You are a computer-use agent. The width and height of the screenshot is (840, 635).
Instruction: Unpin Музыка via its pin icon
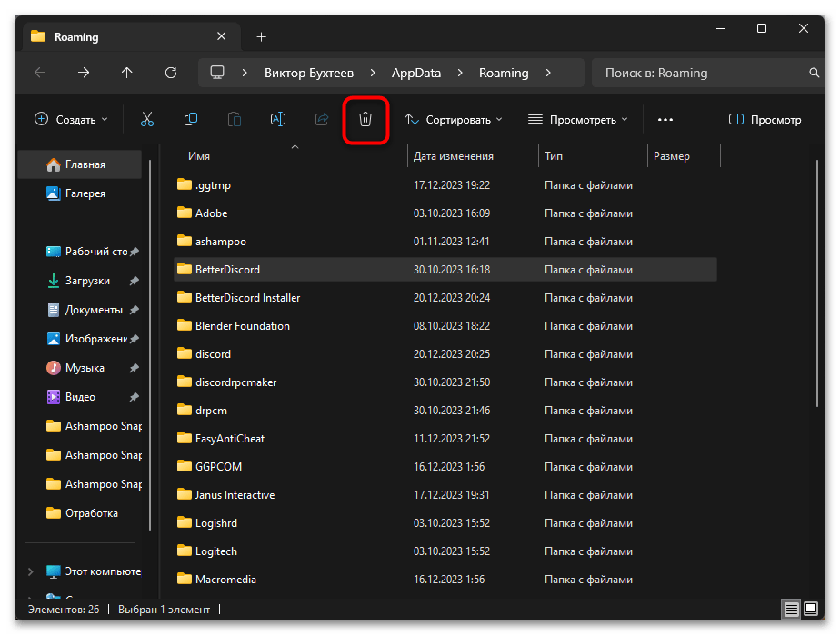tap(135, 368)
